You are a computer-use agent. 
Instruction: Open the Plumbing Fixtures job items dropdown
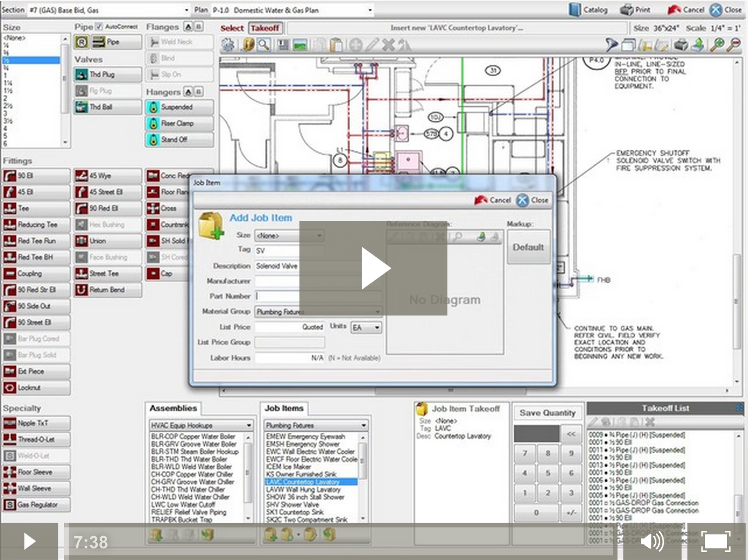click(x=316, y=426)
